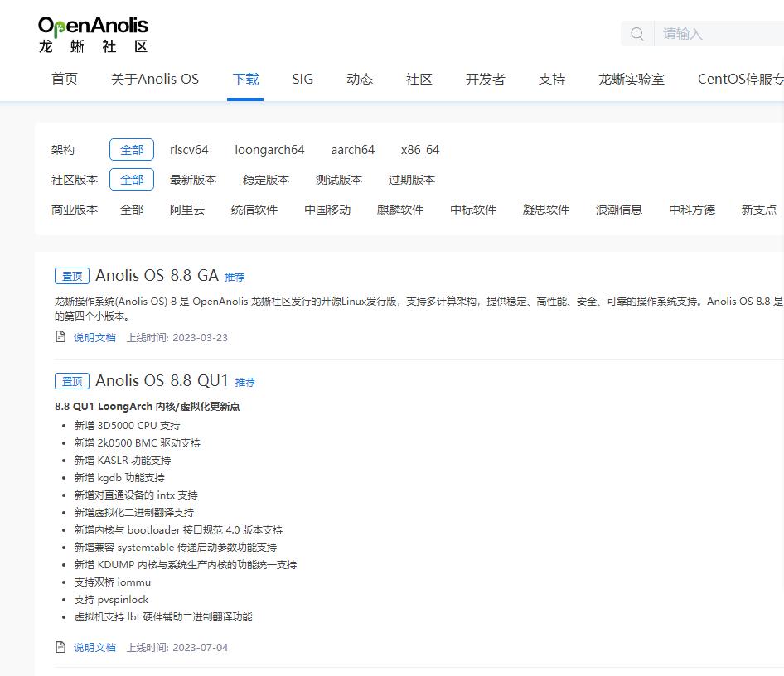Click bullet about lbt 硬件辅助二进制翻译
The width and height of the screenshot is (784, 676).
coord(163,617)
